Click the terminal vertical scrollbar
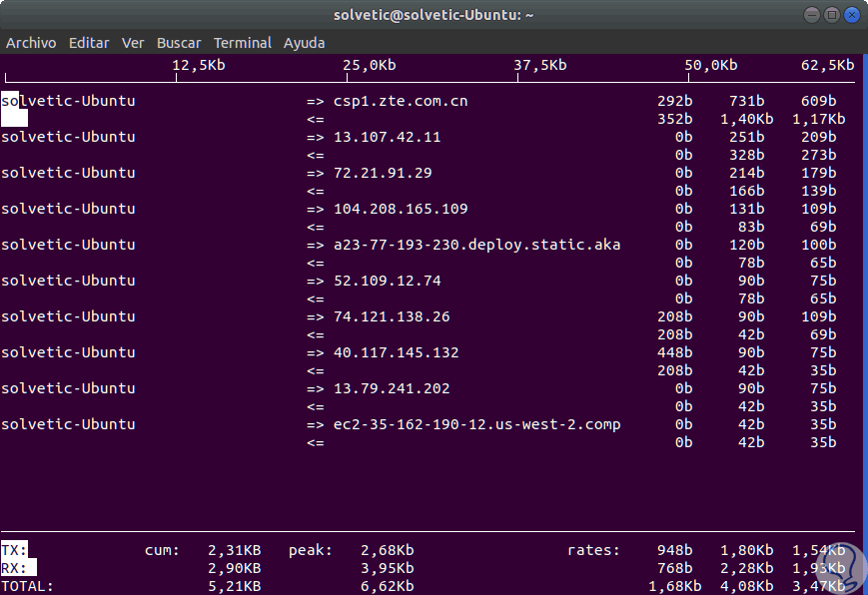Screen dimensions: 868x595 865,324
